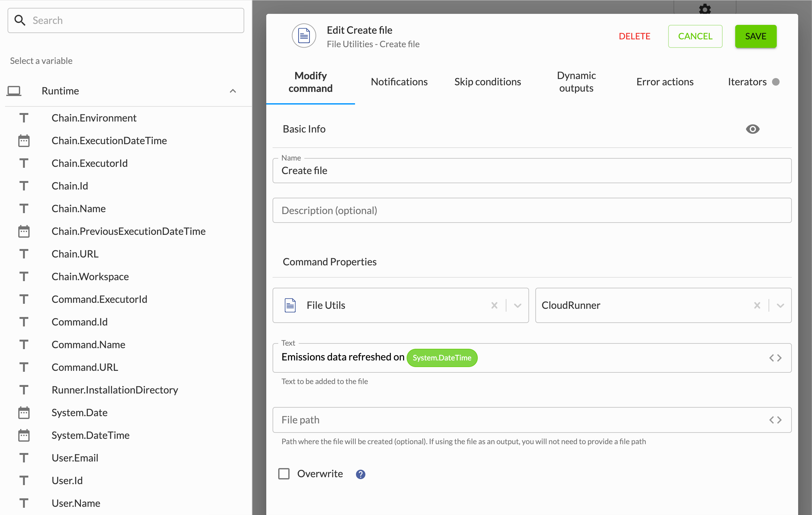Open the Iterators tab
812x515 pixels.
[x=753, y=82]
